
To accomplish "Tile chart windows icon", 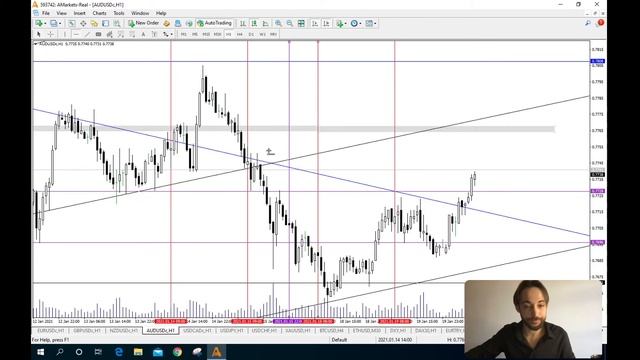I will coord(301,23).
